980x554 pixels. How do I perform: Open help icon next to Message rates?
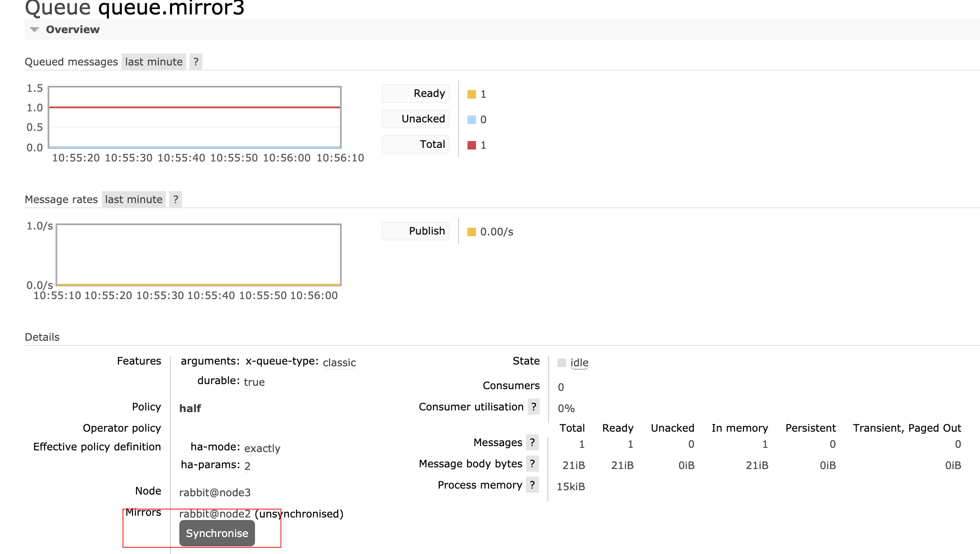click(176, 199)
